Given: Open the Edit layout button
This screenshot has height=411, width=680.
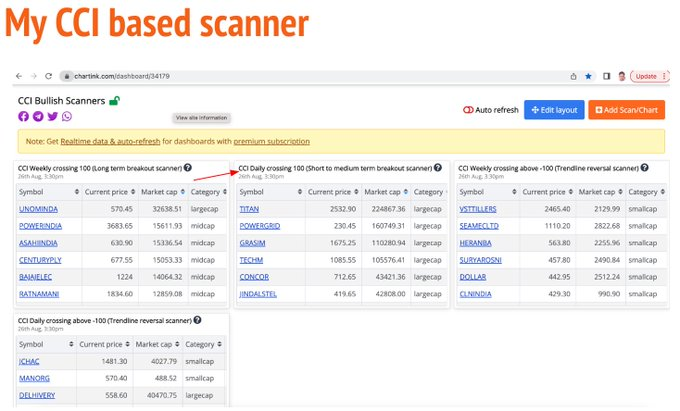Looking at the screenshot, I should (x=554, y=110).
